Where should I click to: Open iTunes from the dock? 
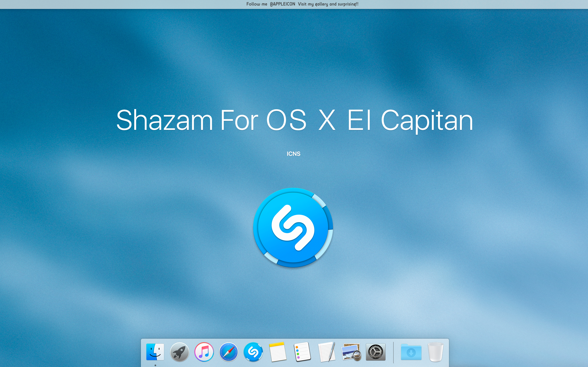[204, 352]
